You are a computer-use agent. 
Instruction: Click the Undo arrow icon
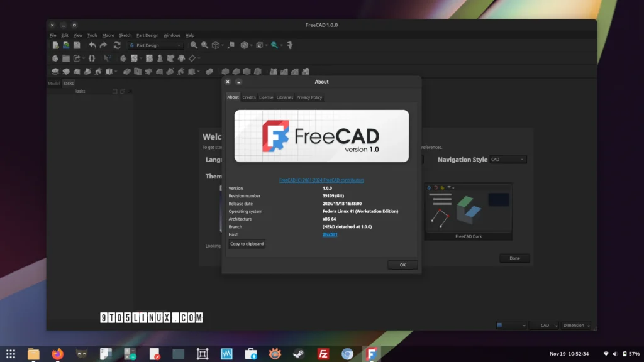point(92,45)
